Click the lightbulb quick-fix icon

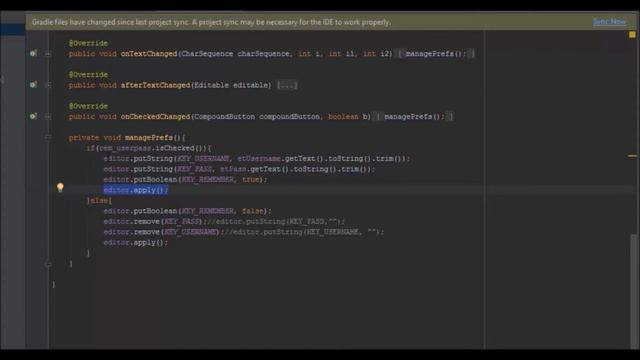pyautogui.click(x=60, y=187)
